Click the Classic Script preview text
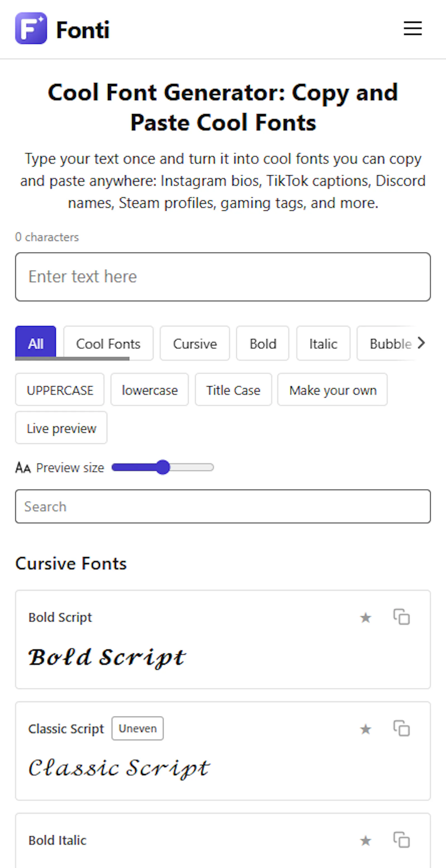Screen dimensions: 446x868 [x=119, y=768]
